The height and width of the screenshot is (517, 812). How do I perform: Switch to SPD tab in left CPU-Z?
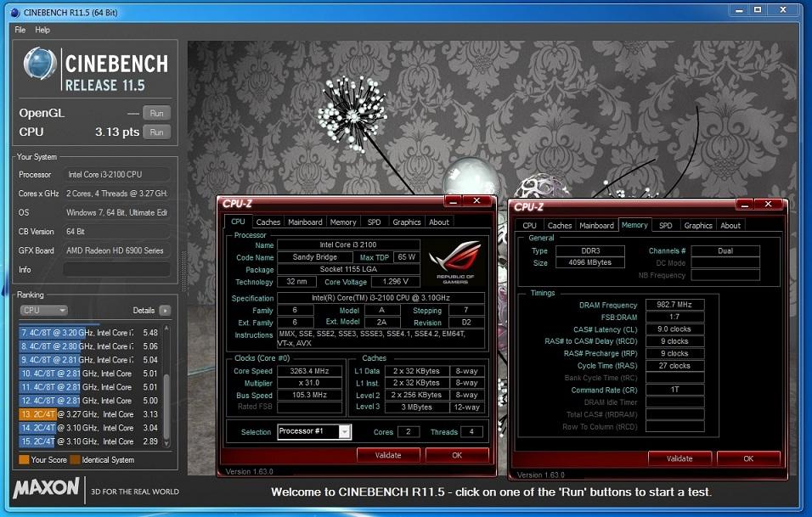tap(374, 222)
